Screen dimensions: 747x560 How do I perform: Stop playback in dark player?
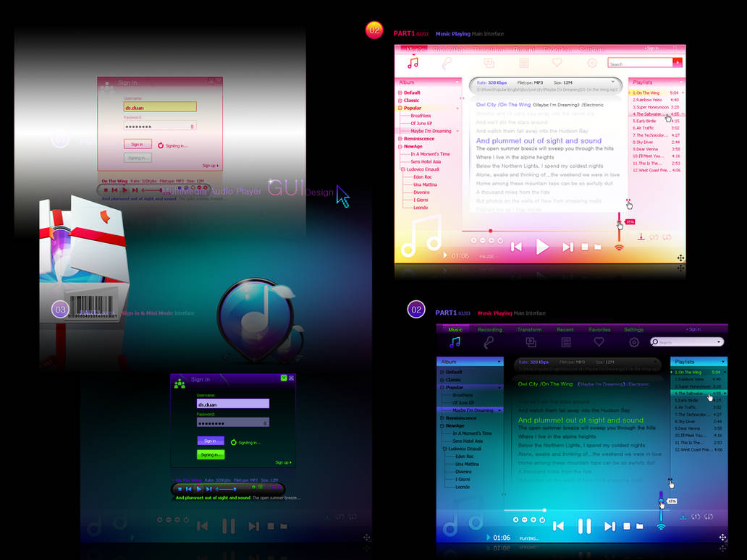coord(627,526)
